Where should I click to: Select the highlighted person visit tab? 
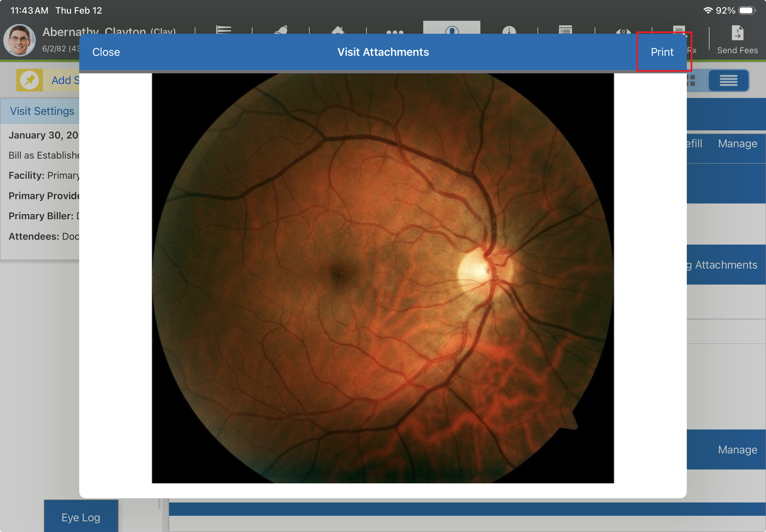point(451,29)
